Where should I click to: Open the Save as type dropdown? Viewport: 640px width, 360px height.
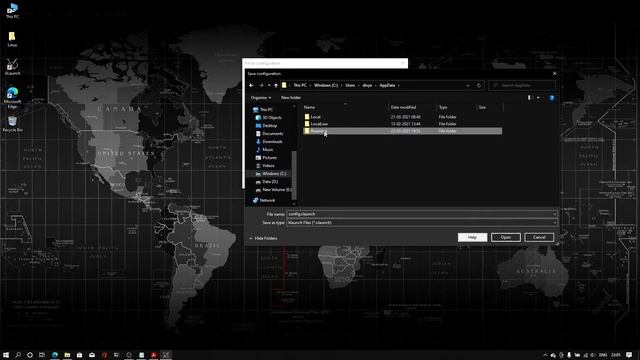point(422,222)
